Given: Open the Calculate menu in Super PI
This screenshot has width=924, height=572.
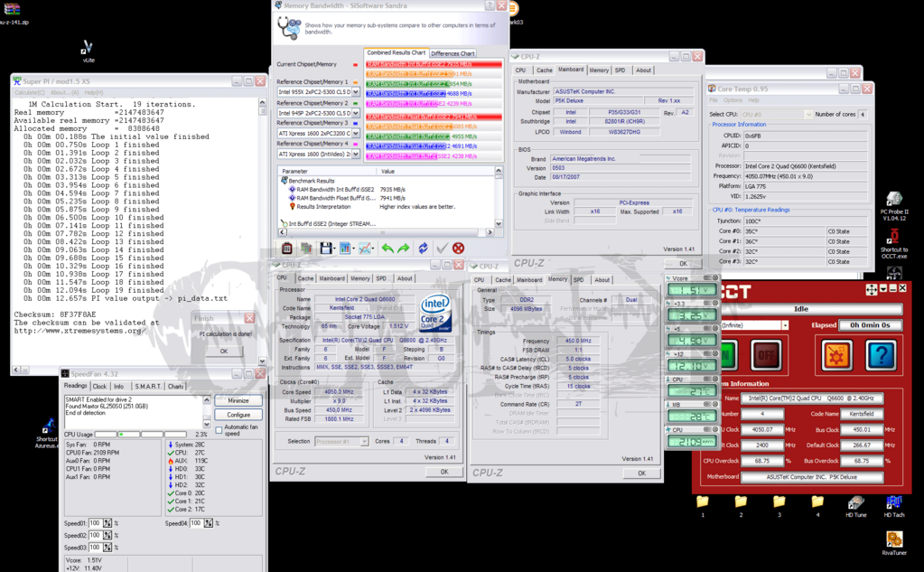Looking at the screenshot, I should (30, 92).
